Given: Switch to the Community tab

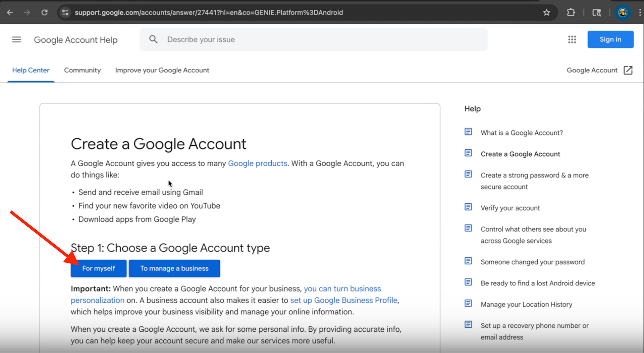Looking at the screenshot, I should coord(82,70).
